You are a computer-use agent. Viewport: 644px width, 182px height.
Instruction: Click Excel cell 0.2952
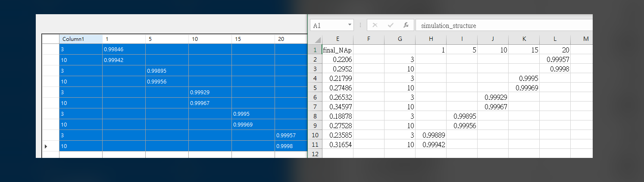click(338, 68)
